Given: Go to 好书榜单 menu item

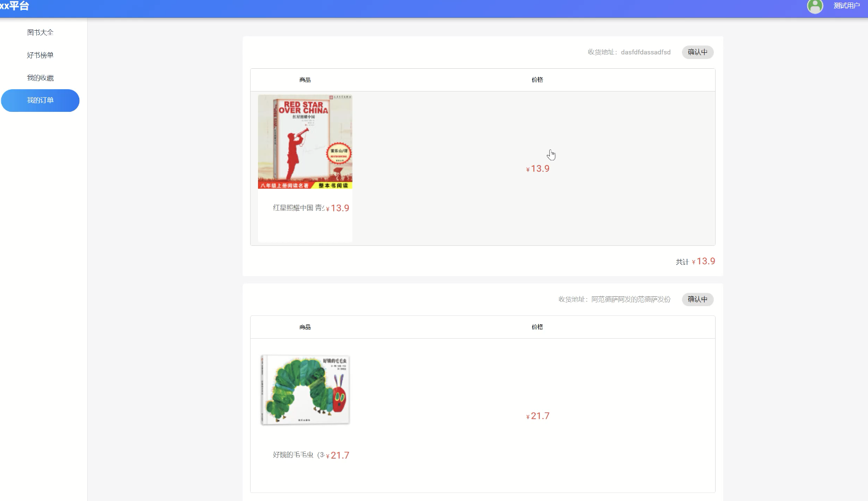Looking at the screenshot, I should (x=40, y=55).
